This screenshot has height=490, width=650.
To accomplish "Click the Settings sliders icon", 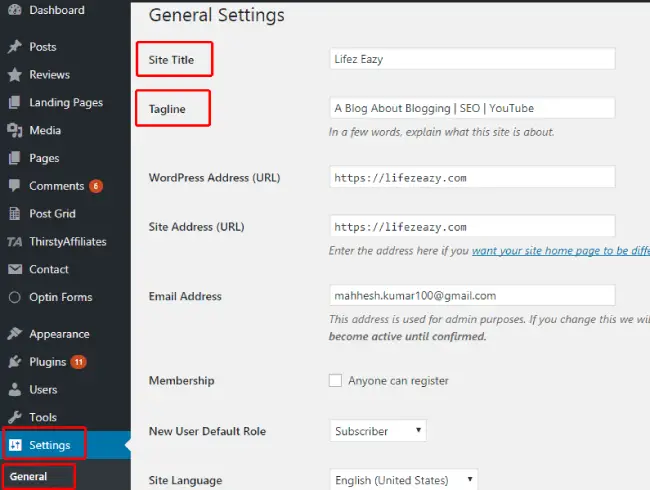I will point(15,445).
